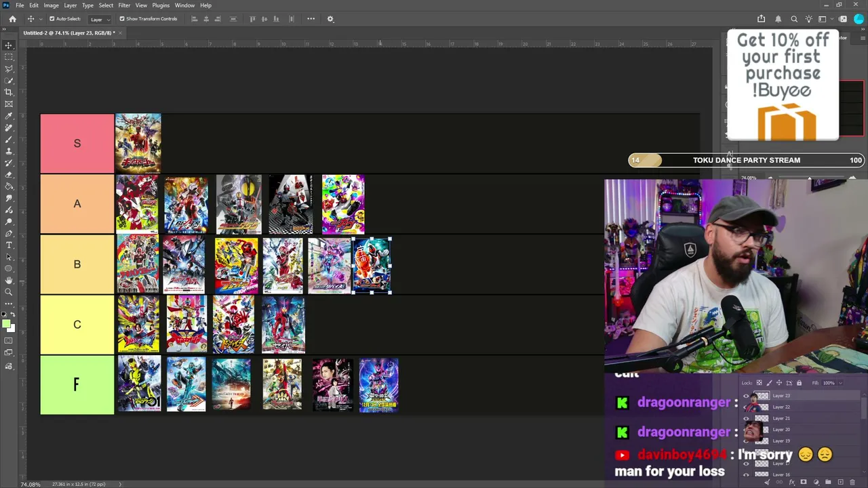Hide Layer 16 with its eye icon

747,474
